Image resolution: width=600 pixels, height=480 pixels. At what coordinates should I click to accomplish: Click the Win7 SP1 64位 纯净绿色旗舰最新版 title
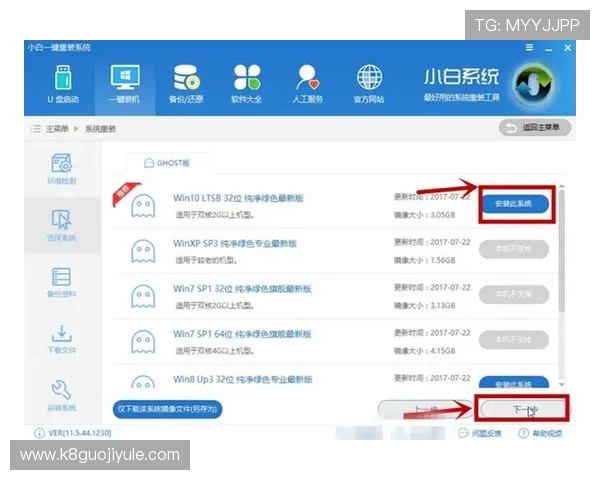pos(242,334)
